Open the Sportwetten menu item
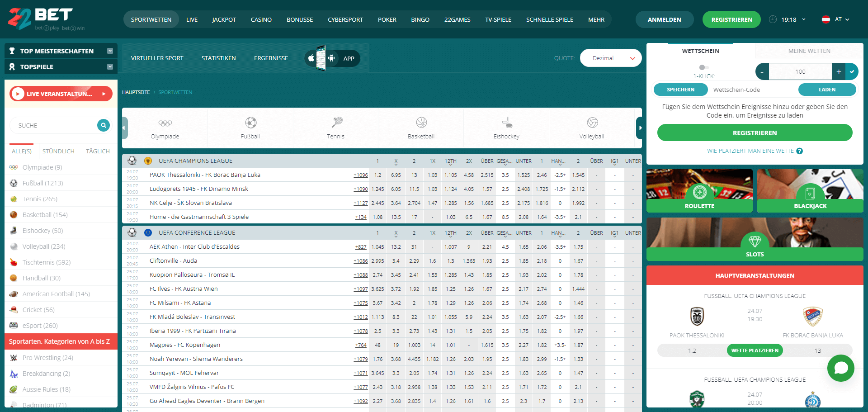 pos(151,19)
